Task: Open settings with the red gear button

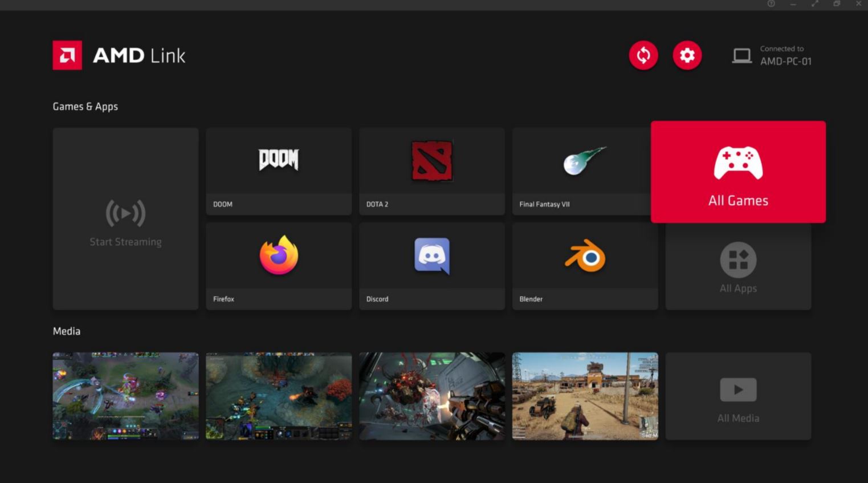Action: 687,55
